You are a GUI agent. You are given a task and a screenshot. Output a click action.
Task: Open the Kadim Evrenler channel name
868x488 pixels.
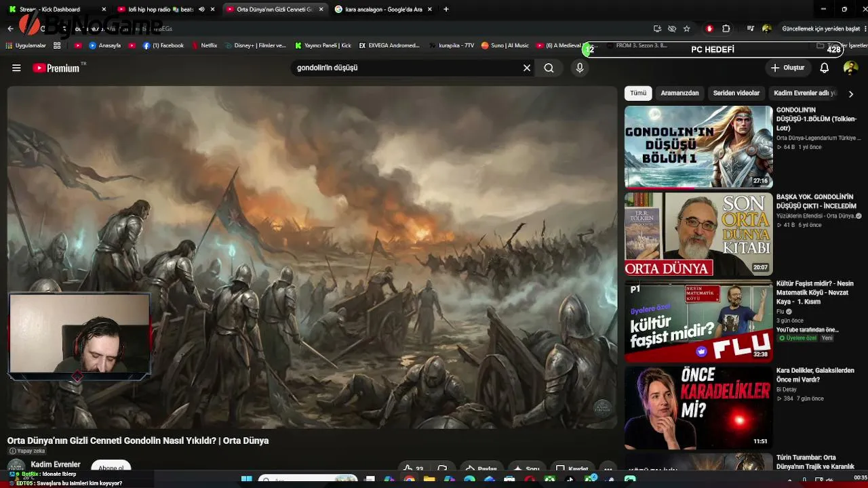[x=56, y=464]
